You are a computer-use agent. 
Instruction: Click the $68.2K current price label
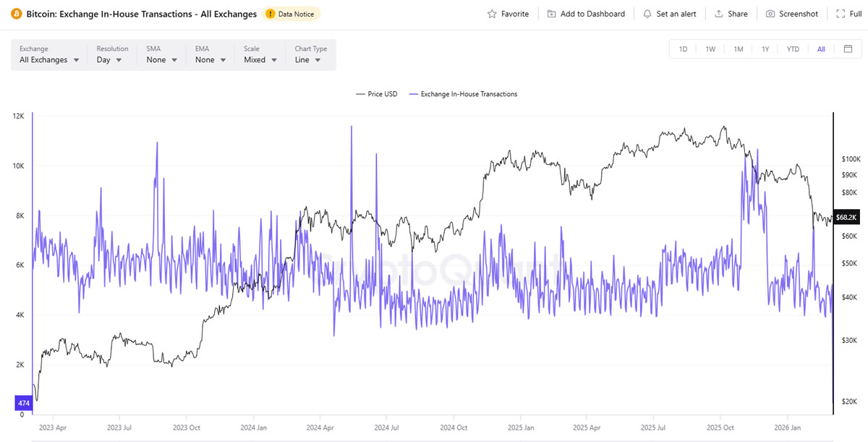pos(846,216)
